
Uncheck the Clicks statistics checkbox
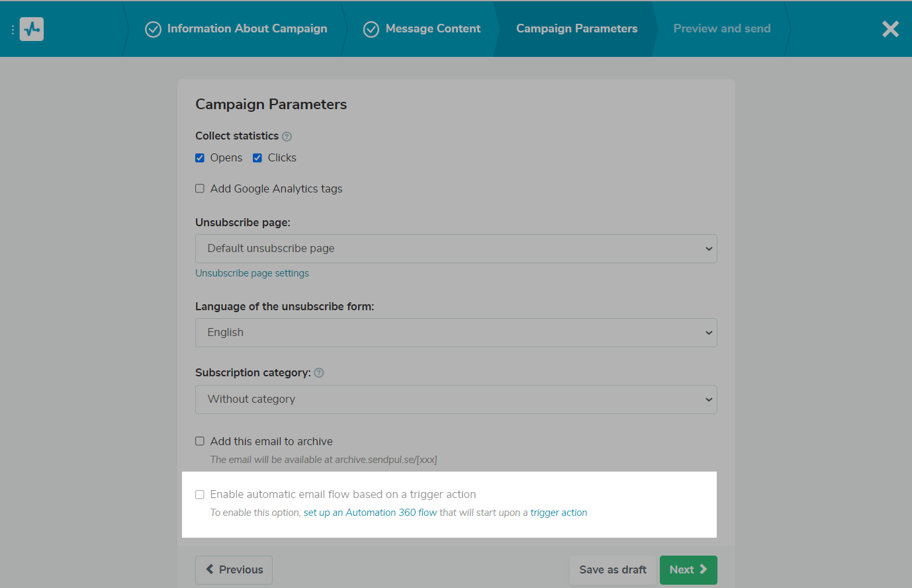[257, 158]
